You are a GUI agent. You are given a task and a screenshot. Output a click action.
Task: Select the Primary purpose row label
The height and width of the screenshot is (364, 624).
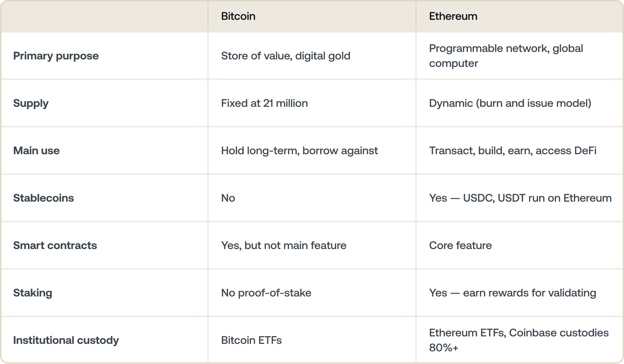(x=56, y=56)
